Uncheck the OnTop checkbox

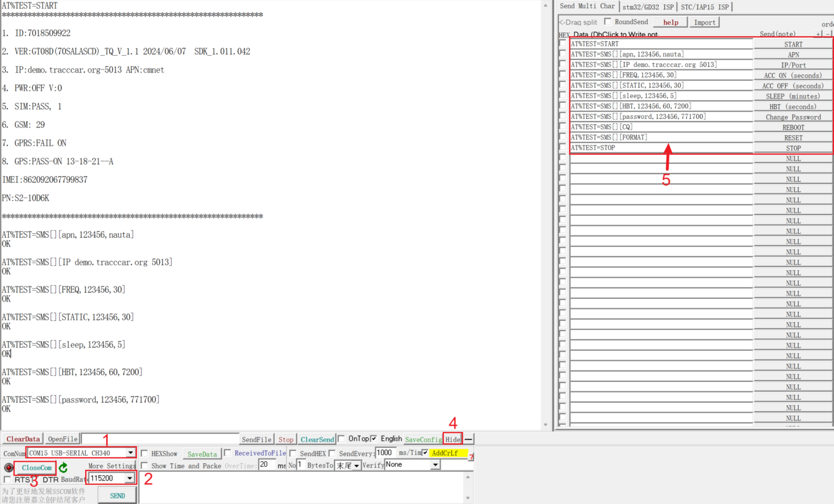[x=343, y=439]
